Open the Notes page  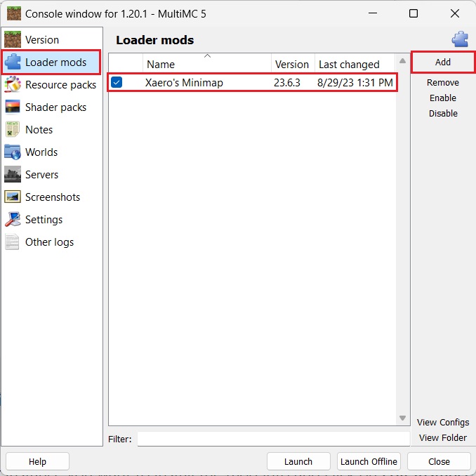[52, 129]
